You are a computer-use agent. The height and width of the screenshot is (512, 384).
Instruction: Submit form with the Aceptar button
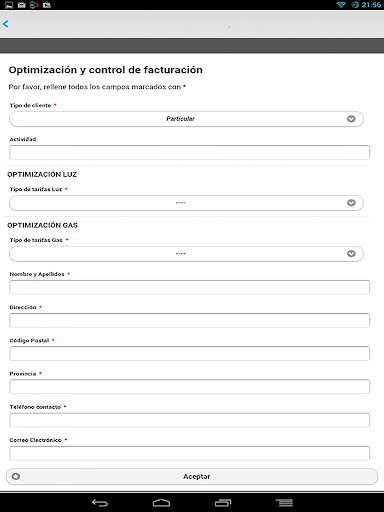(x=192, y=476)
